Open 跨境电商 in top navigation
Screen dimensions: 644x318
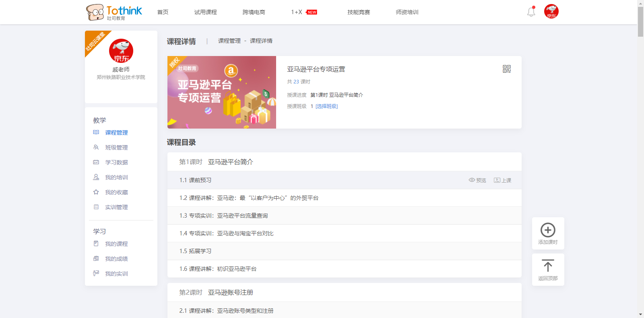point(254,12)
